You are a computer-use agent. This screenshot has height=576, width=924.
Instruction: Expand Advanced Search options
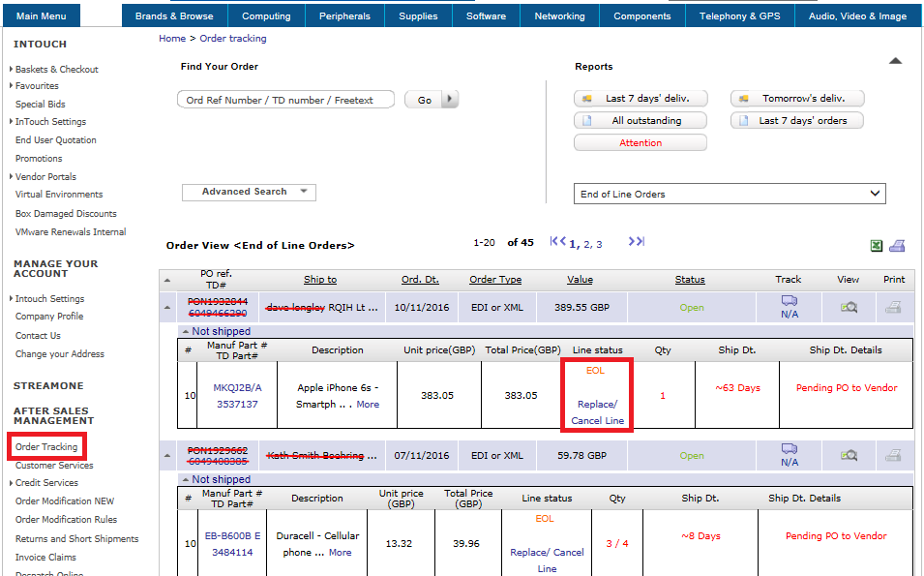249,192
